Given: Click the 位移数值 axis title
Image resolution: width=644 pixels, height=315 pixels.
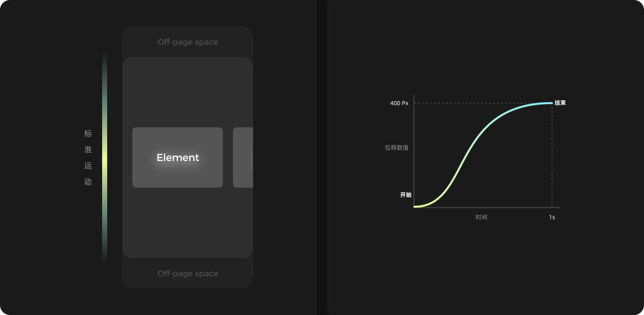Looking at the screenshot, I should tap(396, 148).
